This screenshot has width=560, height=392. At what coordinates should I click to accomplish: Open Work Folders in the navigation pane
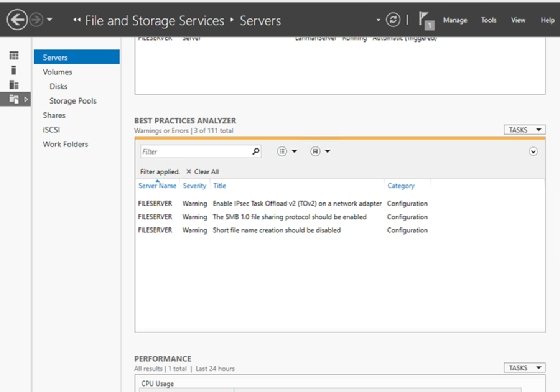(65, 144)
